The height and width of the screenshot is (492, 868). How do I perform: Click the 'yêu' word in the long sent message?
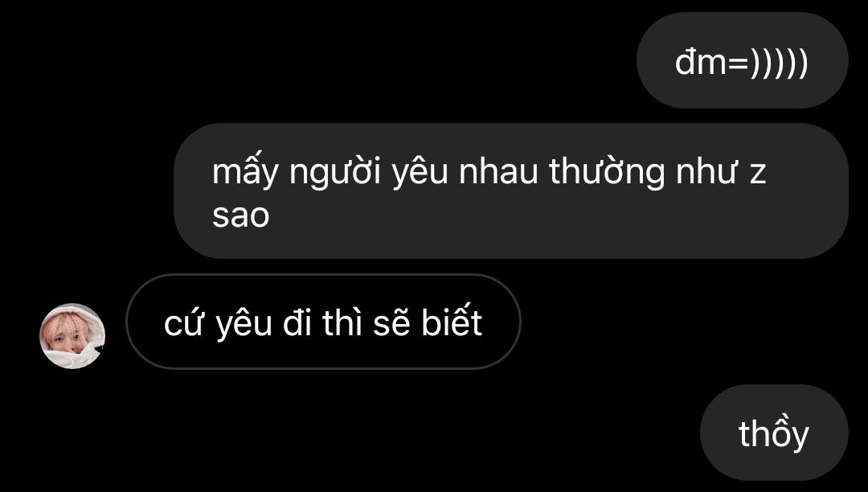[x=420, y=174]
